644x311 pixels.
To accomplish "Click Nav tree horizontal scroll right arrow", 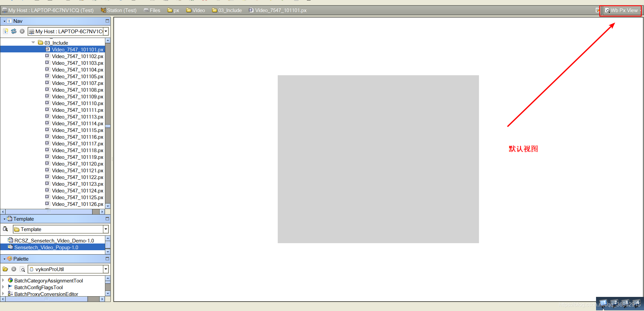I will click(102, 212).
